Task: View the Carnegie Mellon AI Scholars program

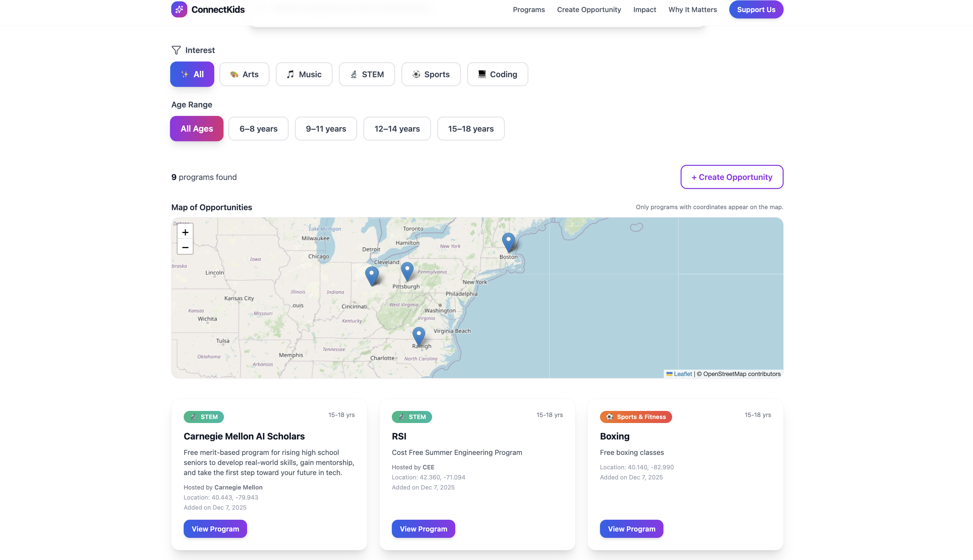Action: (215, 529)
